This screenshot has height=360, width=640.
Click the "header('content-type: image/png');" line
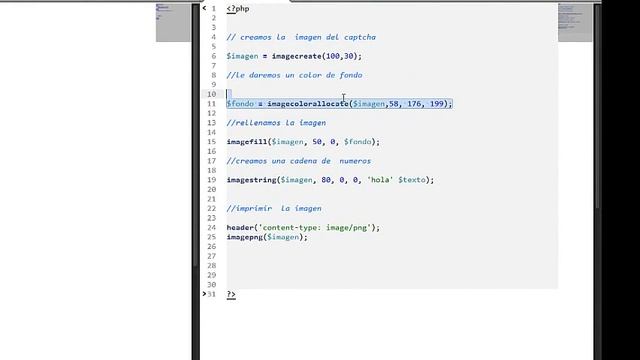(x=303, y=227)
